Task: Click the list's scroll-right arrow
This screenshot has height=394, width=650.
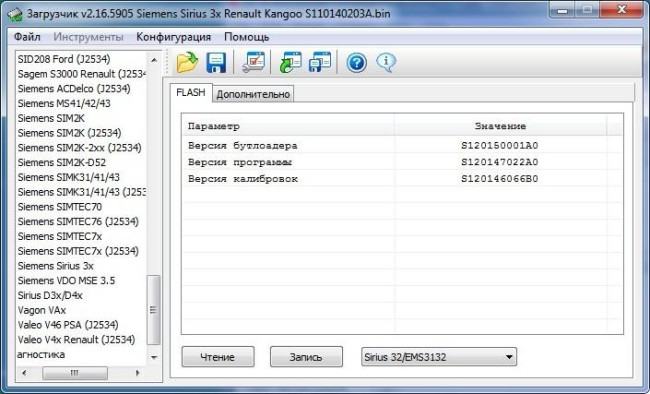Action: pyautogui.click(x=138, y=373)
